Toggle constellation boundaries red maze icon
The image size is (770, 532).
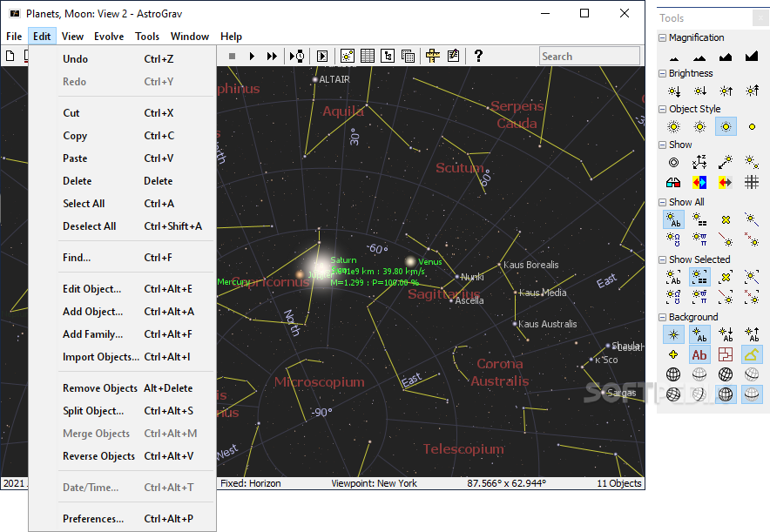click(726, 354)
